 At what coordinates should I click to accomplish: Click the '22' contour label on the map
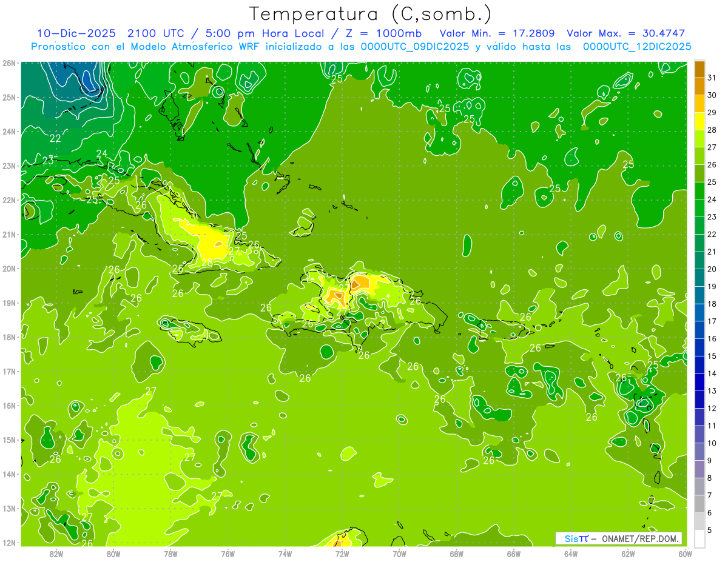[55, 138]
